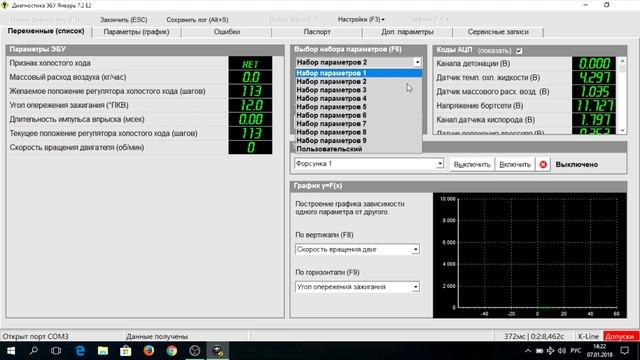Switch to Параметры (график) tab
Image resolution: width=640 pixels, height=360 pixels.
click(x=136, y=32)
